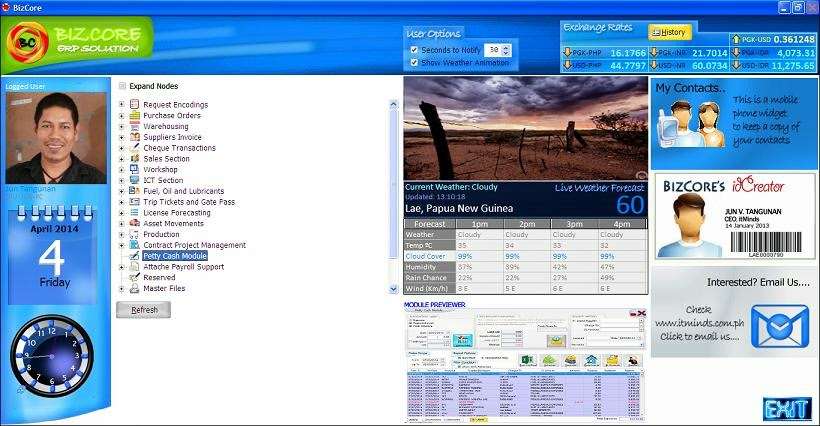This screenshot has height=426, width=820.
Task: Expand the Master Files node
Action: click(121, 288)
